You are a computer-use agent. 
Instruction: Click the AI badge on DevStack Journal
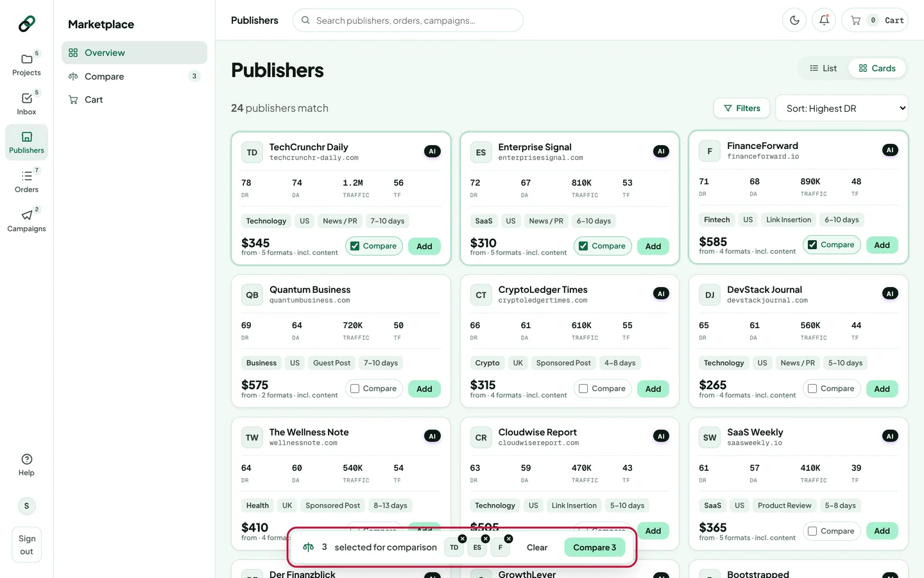coord(890,293)
